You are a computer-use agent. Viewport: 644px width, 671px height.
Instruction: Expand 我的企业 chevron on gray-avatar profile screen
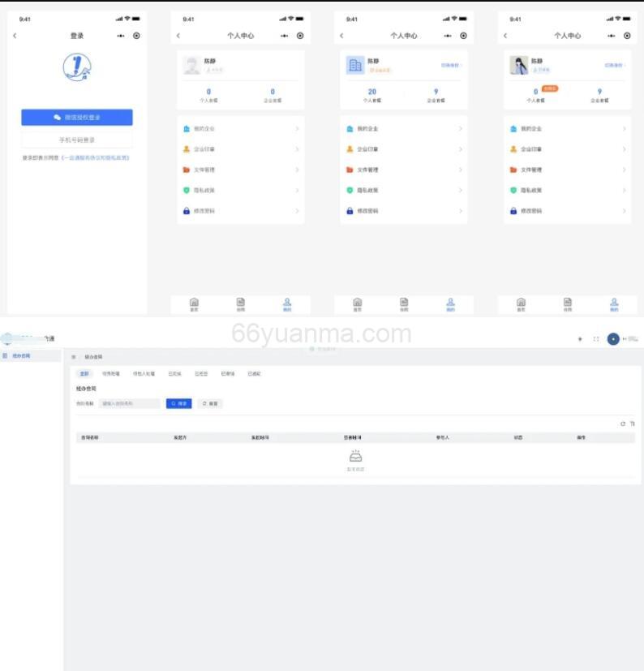tap(297, 129)
